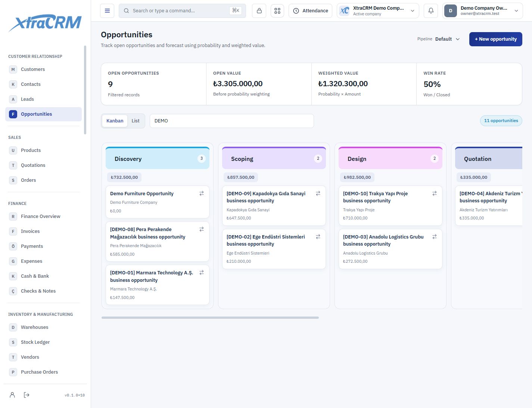Click move-stage icon on DEMO-08 Pera Perakende card
Viewport: 532px width, 408px height.
tap(202, 229)
